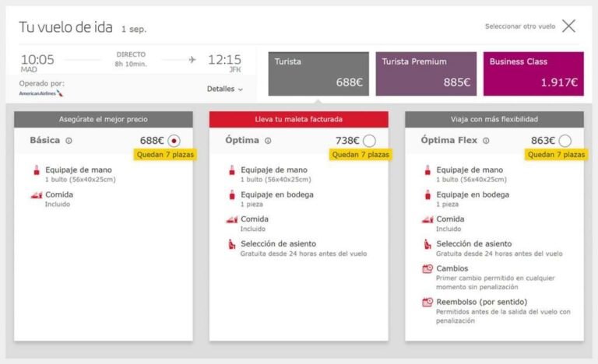Click the Seleccionar otro vuelo link
Image resolution: width=598 pixels, height=364 pixels.
point(520,26)
